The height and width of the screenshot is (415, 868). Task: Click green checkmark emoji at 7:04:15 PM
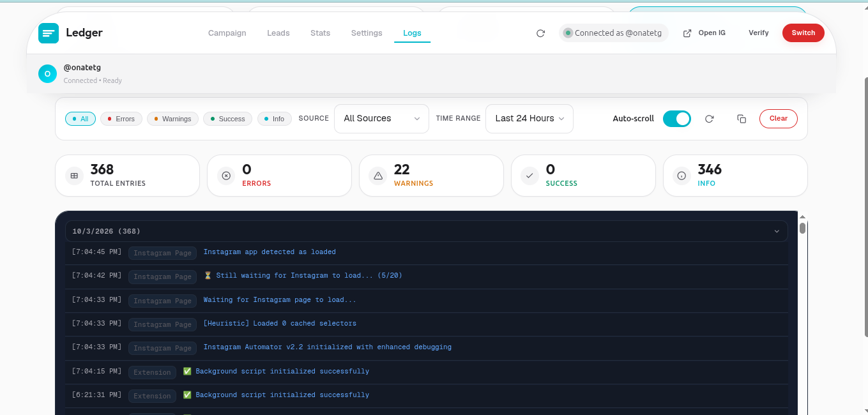click(x=187, y=372)
